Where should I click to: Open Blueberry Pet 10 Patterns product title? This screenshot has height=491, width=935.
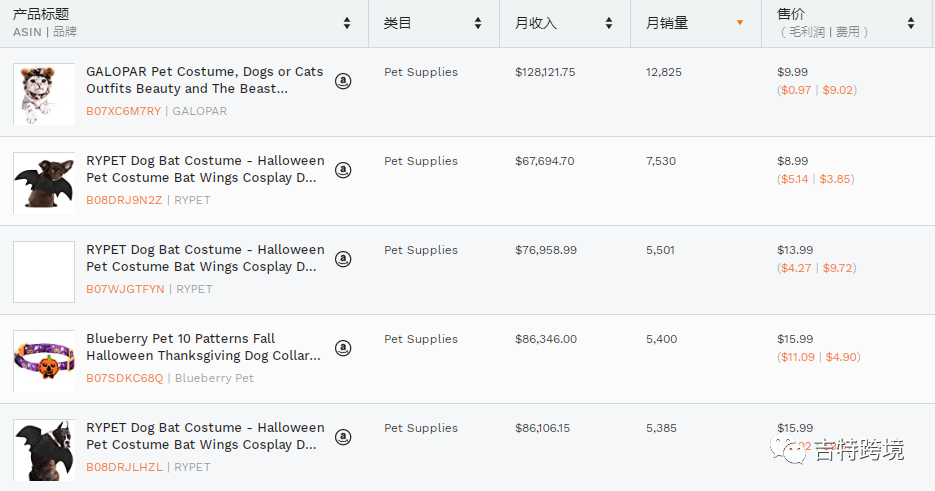click(203, 347)
